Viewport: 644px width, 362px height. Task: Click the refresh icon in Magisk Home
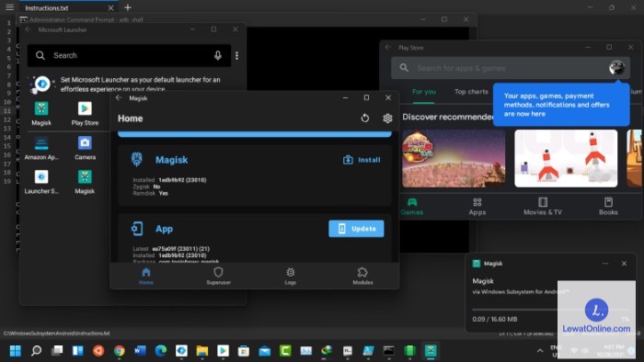click(364, 119)
